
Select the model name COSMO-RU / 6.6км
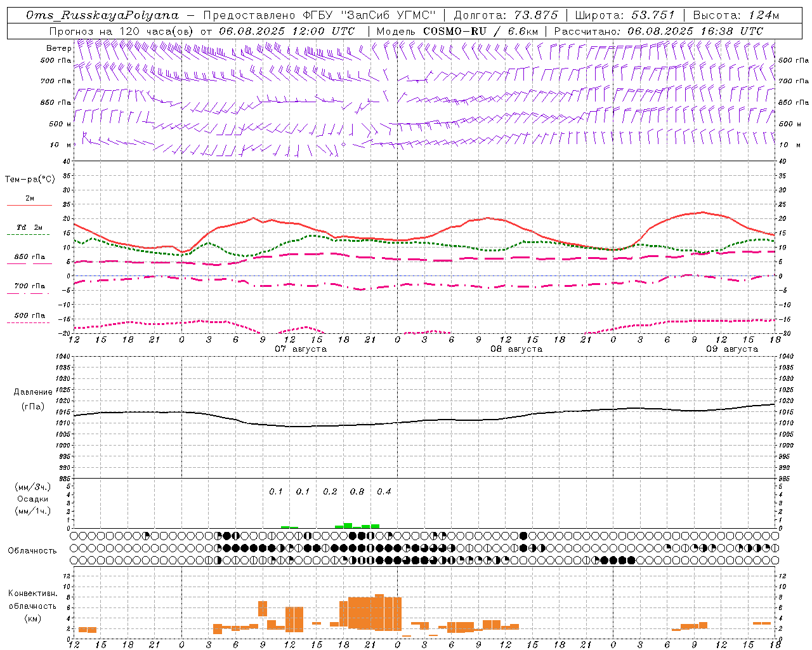[480, 30]
